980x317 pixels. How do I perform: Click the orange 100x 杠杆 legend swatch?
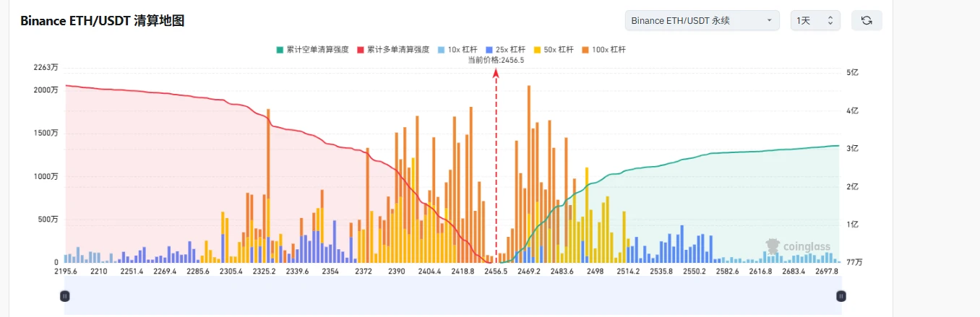(586, 50)
